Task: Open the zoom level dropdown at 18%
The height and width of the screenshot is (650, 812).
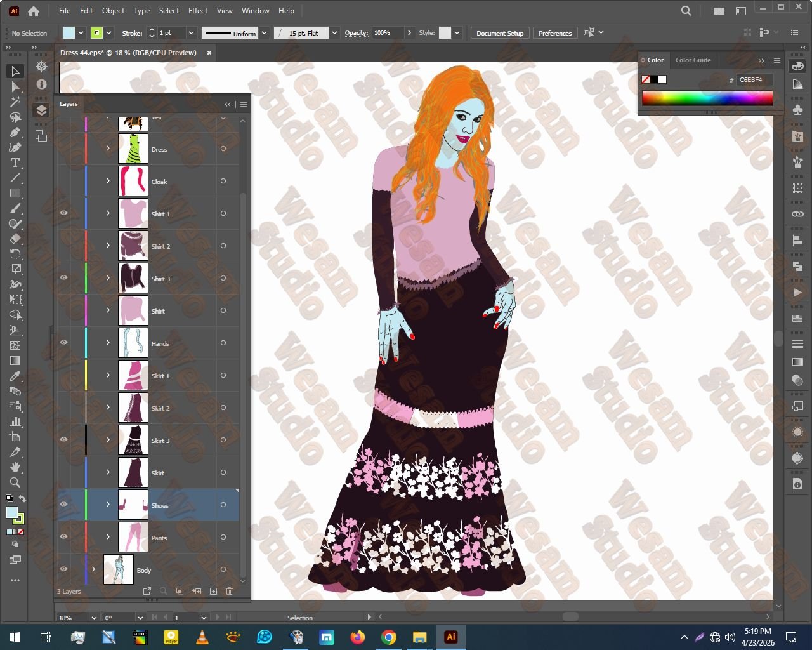Action: (x=94, y=618)
